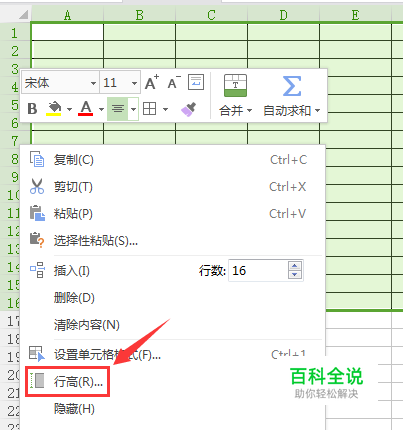Apply red font color A
Image resolution: width=403 pixels, height=430 pixels.
coord(86,109)
